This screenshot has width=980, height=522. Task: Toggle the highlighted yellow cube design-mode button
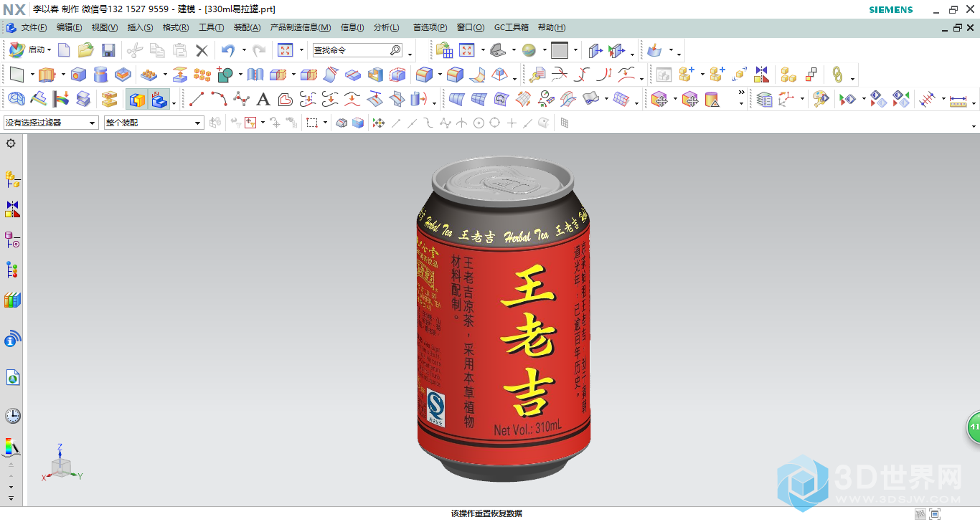pyautogui.click(x=137, y=99)
